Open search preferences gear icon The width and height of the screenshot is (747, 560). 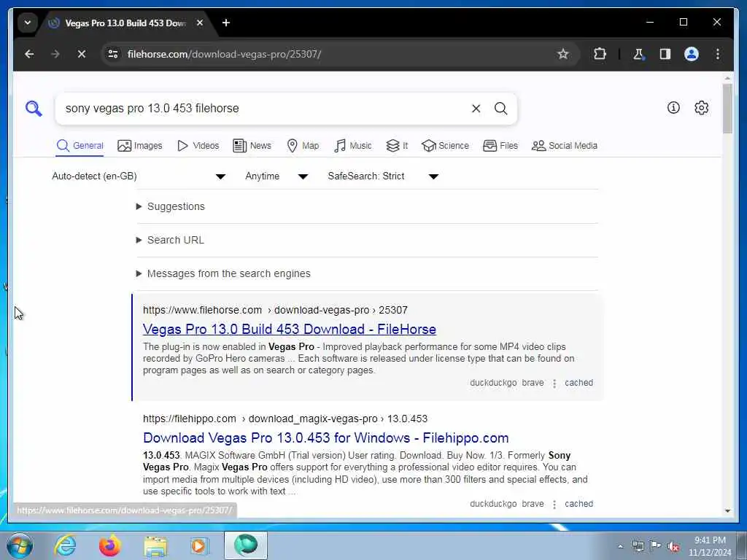[x=701, y=108]
